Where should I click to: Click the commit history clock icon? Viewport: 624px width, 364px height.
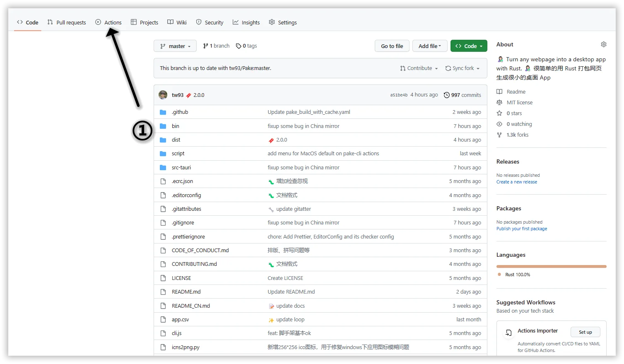446,95
